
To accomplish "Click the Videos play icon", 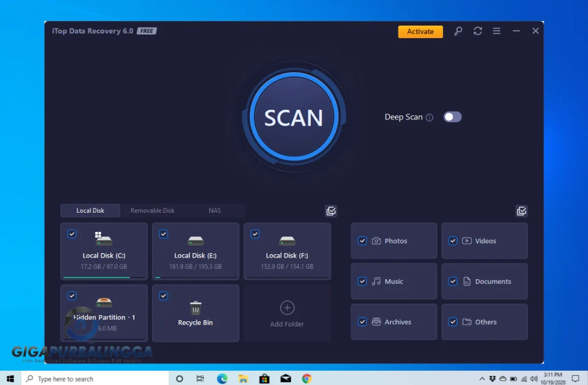I will [467, 241].
